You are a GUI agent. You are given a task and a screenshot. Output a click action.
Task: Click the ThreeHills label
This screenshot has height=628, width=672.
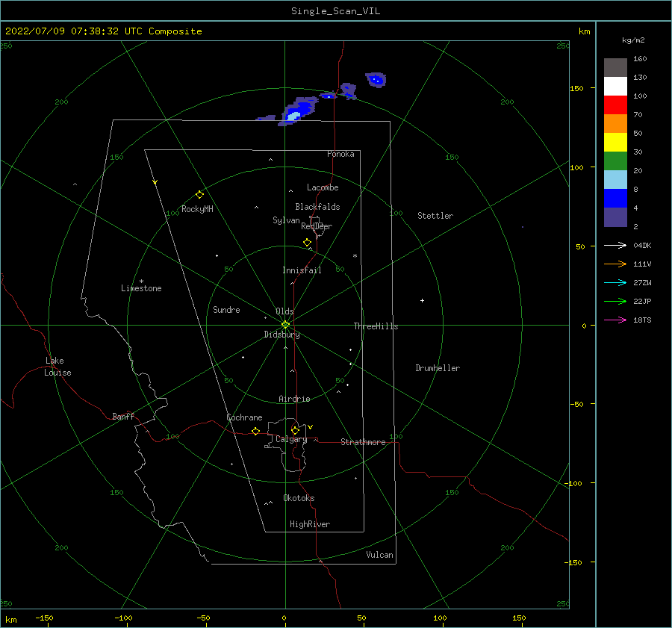click(x=376, y=326)
